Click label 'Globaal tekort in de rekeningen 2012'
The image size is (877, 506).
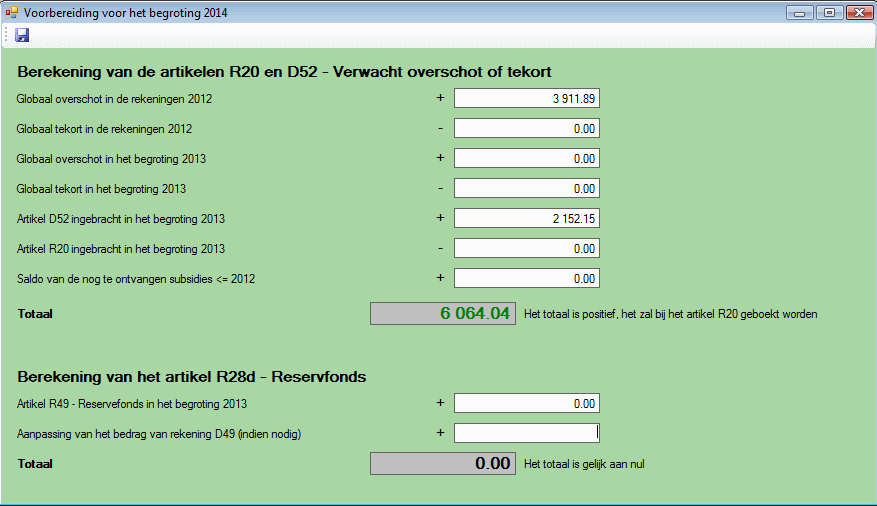[104, 129]
